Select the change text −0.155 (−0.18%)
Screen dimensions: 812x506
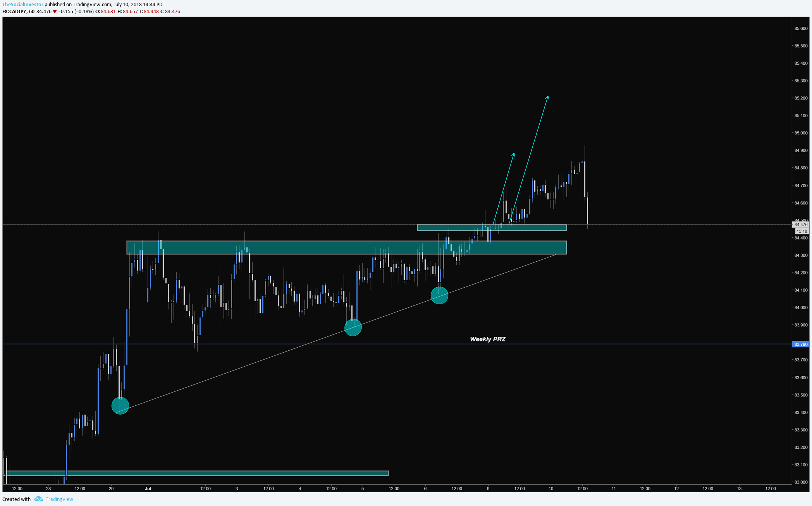[76, 12]
